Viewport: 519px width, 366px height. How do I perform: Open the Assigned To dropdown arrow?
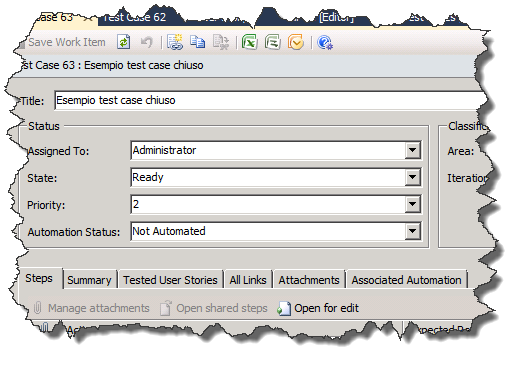(413, 150)
